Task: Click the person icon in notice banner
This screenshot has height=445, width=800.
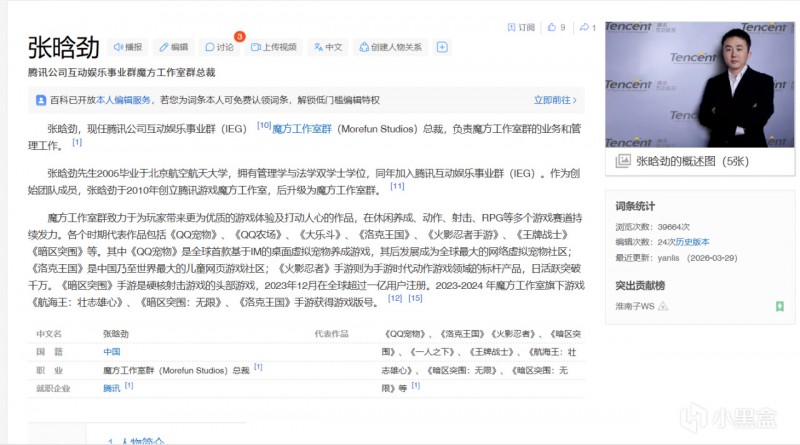Action: [x=41, y=100]
